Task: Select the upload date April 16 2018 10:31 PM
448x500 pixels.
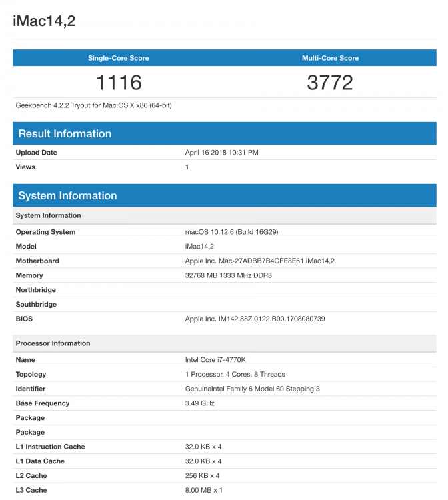Action: point(221,153)
